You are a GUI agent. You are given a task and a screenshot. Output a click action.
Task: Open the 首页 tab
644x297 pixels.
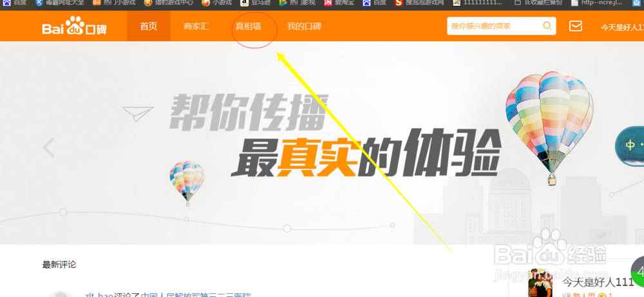pyautogui.click(x=149, y=26)
